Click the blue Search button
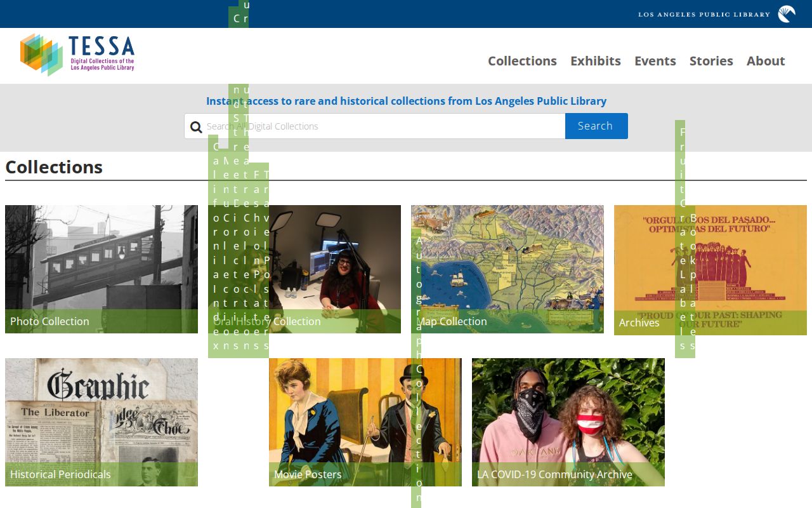This screenshot has width=812, height=508. 596,126
